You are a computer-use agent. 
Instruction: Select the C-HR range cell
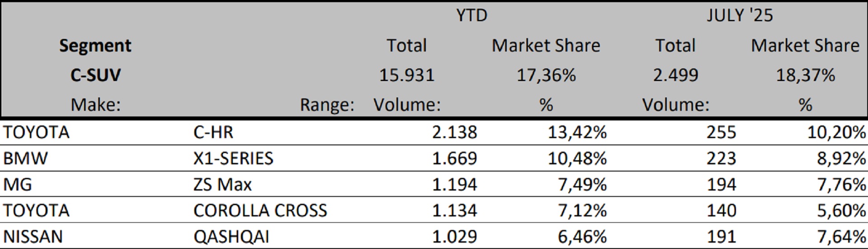(213, 132)
